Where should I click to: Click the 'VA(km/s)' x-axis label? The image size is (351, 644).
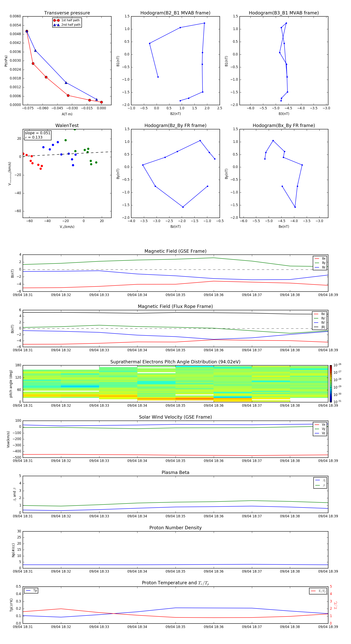point(67,227)
